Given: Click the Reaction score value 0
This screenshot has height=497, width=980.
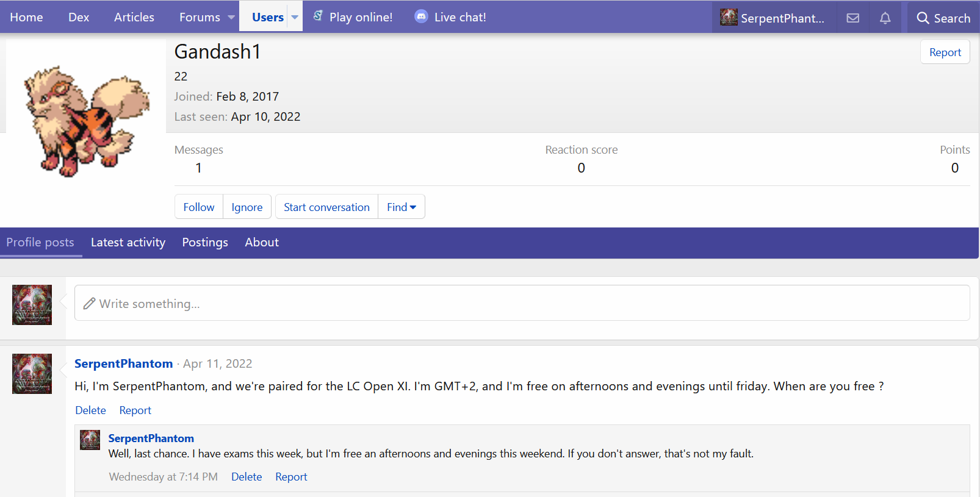Looking at the screenshot, I should [581, 168].
